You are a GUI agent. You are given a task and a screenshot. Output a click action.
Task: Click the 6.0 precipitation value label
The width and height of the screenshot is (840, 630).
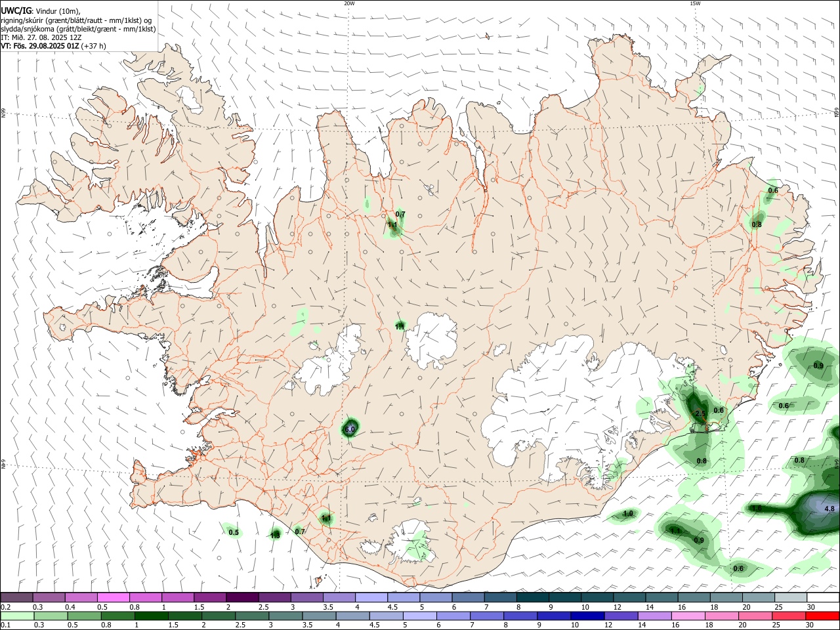click(x=350, y=429)
